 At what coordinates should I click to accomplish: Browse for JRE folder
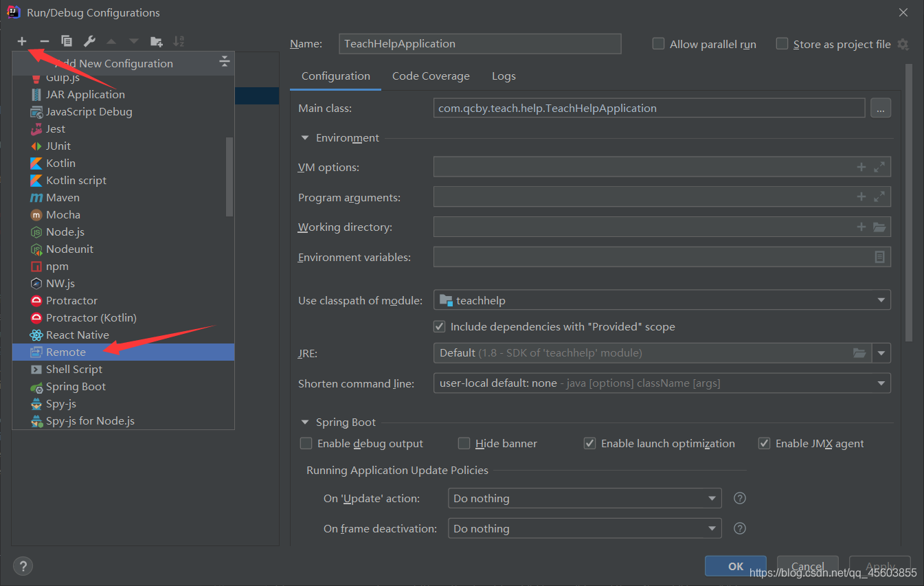(859, 353)
